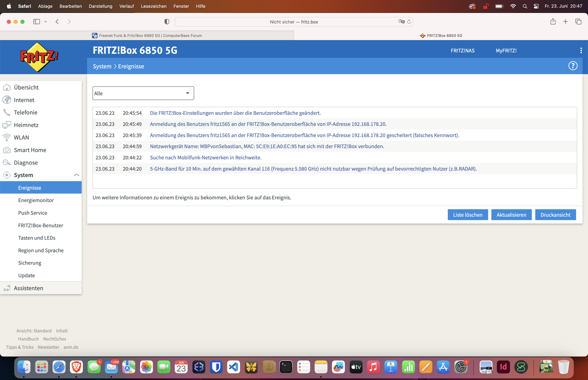Image resolution: width=588 pixels, height=380 pixels.
Task: Click the Aktualisieren button
Action: [511, 215]
